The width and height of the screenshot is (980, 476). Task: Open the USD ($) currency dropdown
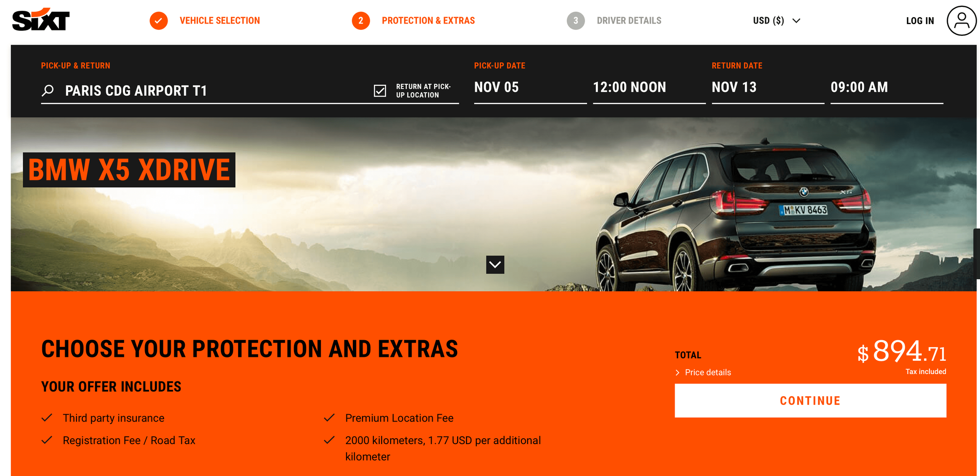coord(777,21)
